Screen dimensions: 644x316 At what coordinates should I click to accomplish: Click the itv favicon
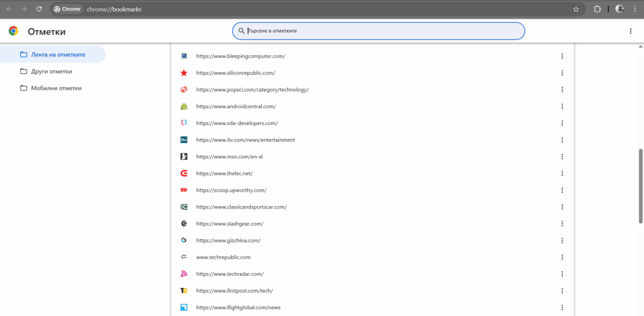[x=184, y=140]
